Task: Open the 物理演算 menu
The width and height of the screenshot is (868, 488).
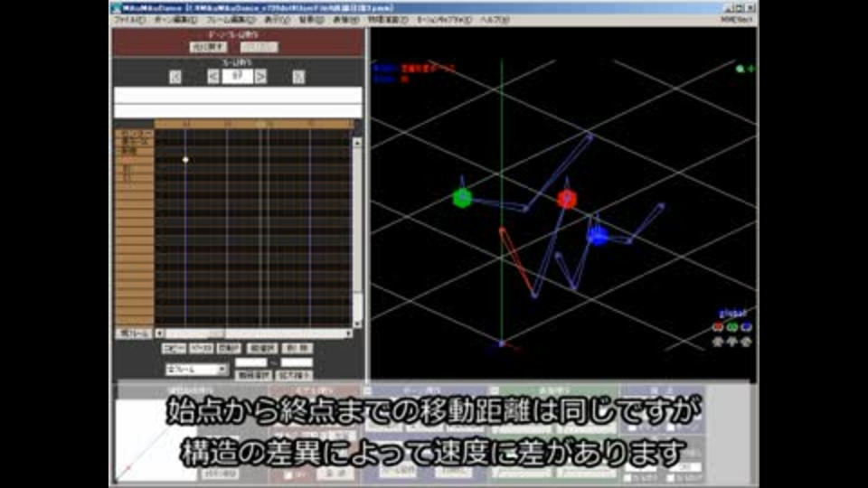Action: point(388,20)
